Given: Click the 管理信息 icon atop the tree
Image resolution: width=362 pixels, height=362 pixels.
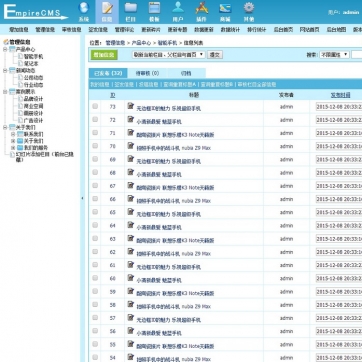Looking at the screenshot, I should 6,42.
